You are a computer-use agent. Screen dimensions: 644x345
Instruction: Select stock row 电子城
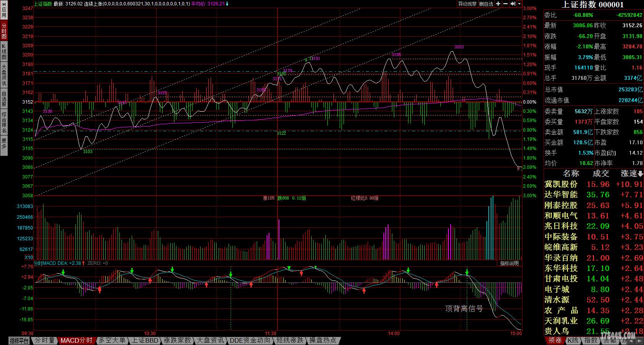(x=594, y=289)
